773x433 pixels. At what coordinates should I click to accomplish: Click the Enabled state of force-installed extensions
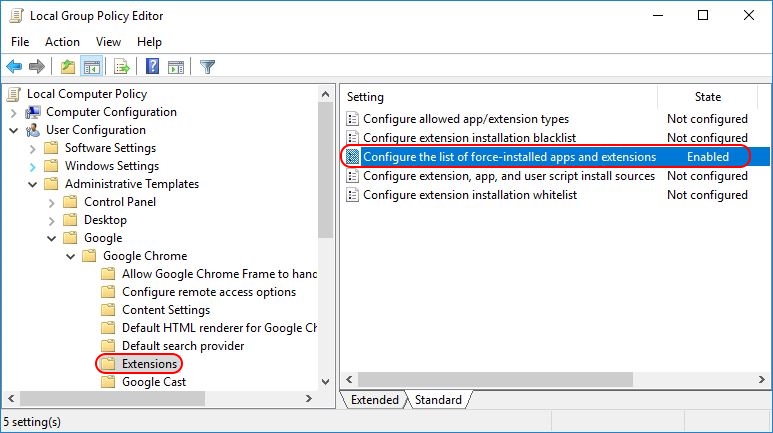708,157
